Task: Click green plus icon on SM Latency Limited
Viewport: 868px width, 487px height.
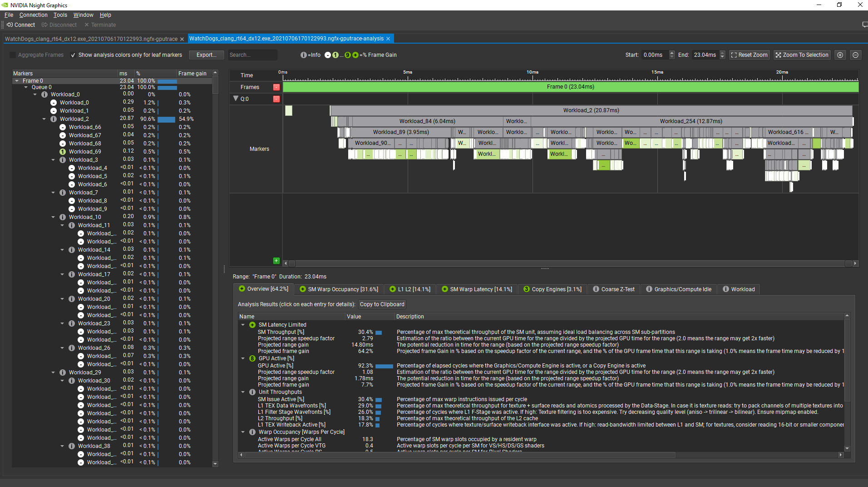Action: coord(252,325)
